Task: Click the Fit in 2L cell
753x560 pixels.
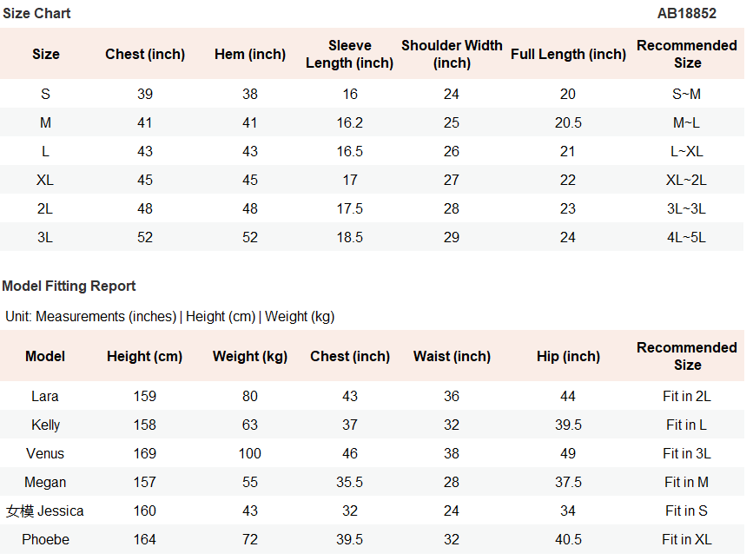Action: pyautogui.click(x=687, y=397)
